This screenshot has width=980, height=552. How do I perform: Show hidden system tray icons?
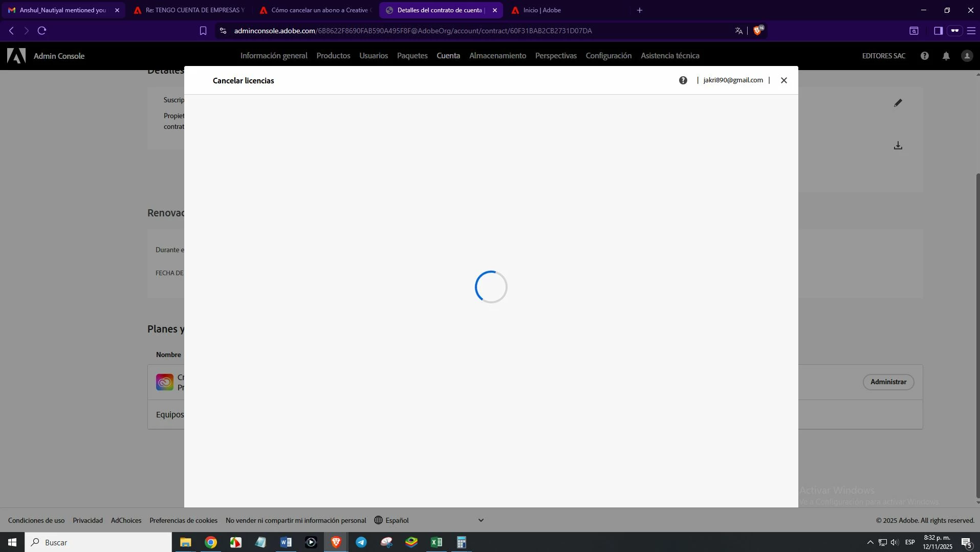[x=870, y=542]
